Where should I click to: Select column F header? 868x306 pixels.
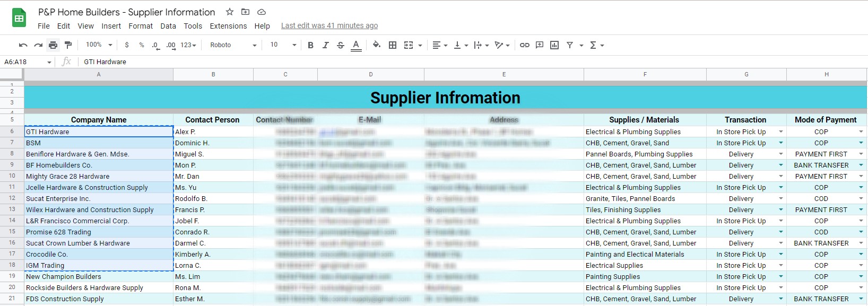645,74
